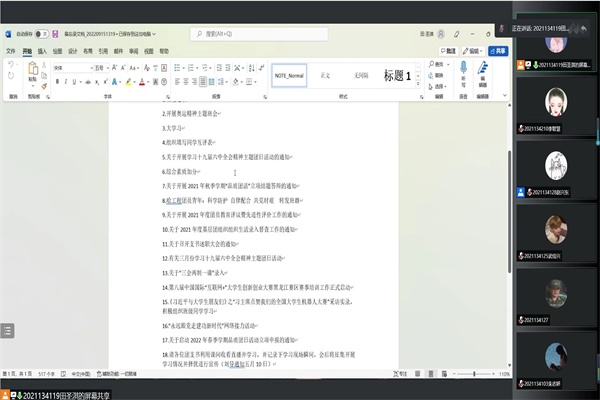Image resolution: width=600 pixels, height=400 pixels.
Task: Apply italic formatting with the I icon
Action: [x=66, y=82]
